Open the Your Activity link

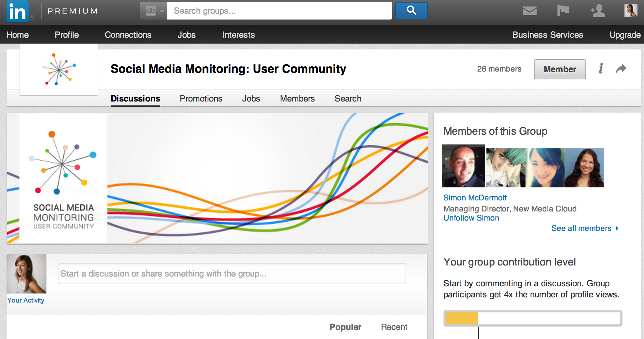[x=26, y=300]
